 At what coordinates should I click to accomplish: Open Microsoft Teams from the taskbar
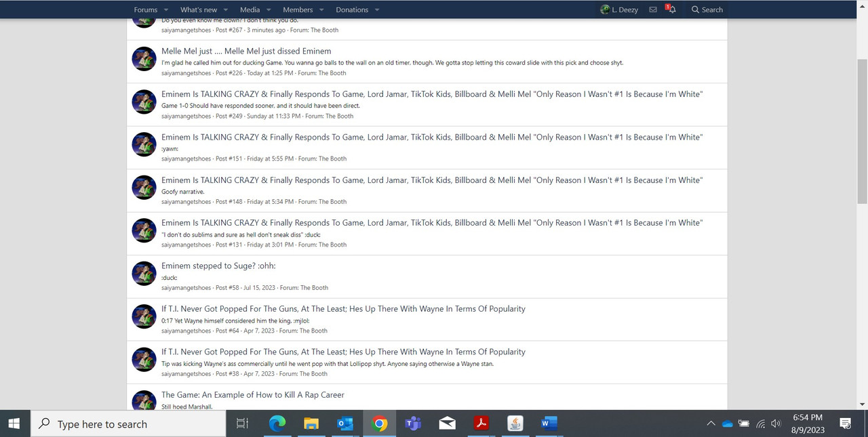click(x=413, y=423)
